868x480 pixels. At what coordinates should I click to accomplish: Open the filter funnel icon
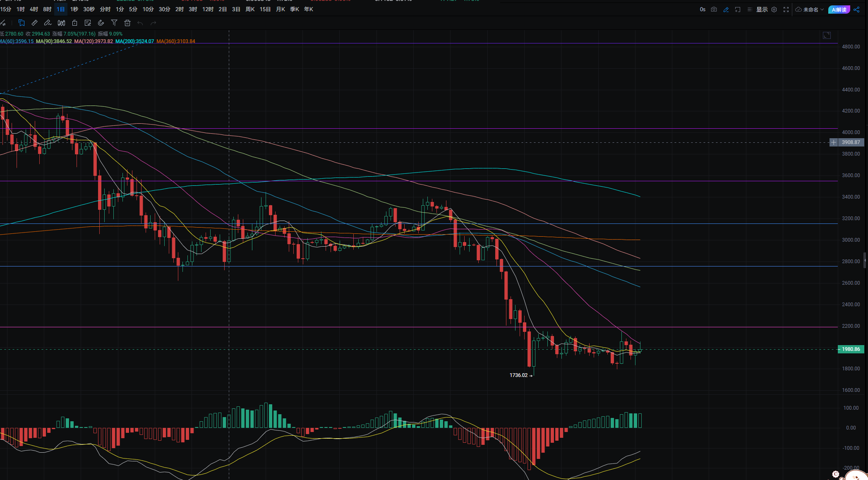pyautogui.click(x=114, y=23)
